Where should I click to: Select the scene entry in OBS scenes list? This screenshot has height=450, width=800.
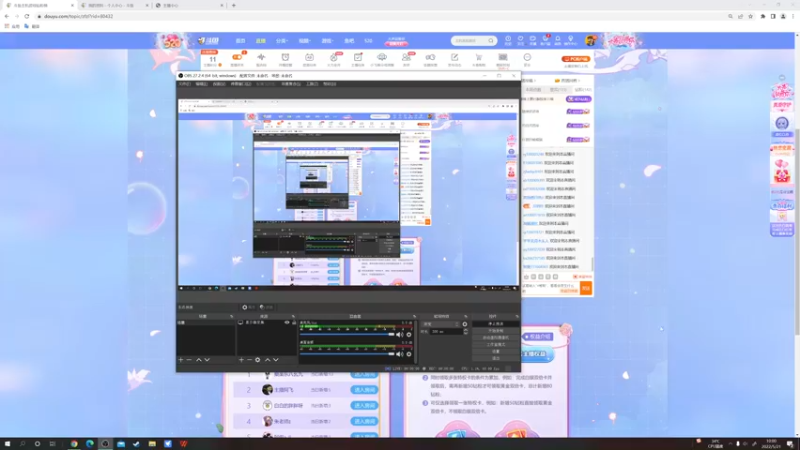pyautogui.click(x=206, y=322)
